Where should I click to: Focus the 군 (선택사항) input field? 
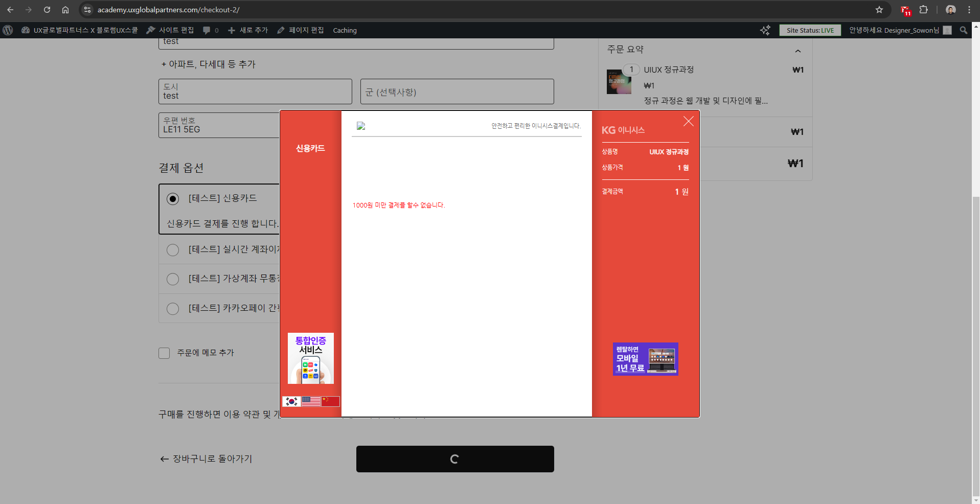point(457,91)
